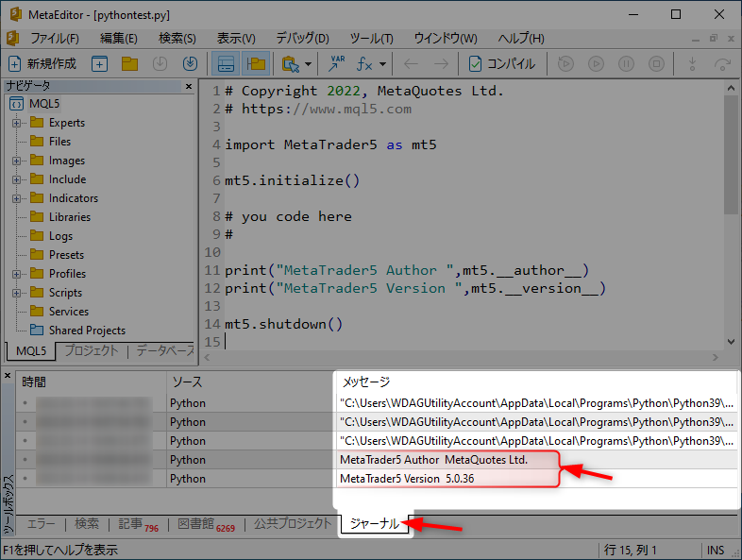This screenshot has height=560, width=742.
Task: Start debugging on history data icon
Action: (x=596, y=63)
